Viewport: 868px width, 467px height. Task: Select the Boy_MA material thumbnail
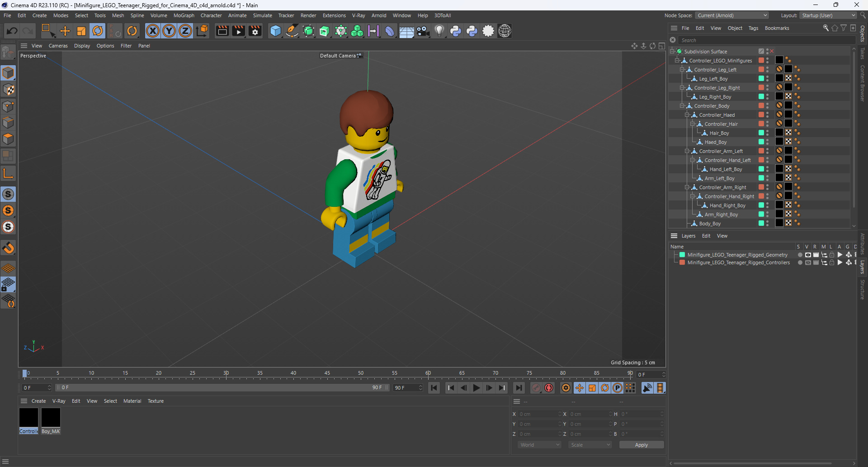coord(51,418)
